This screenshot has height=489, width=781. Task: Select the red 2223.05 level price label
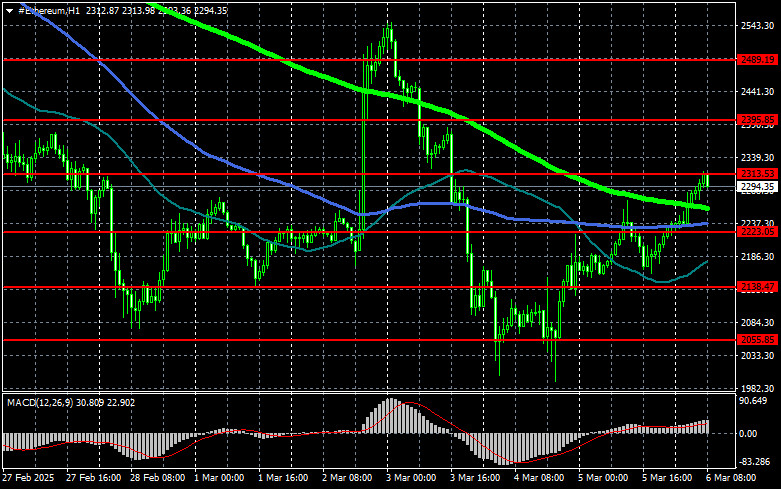(757, 232)
